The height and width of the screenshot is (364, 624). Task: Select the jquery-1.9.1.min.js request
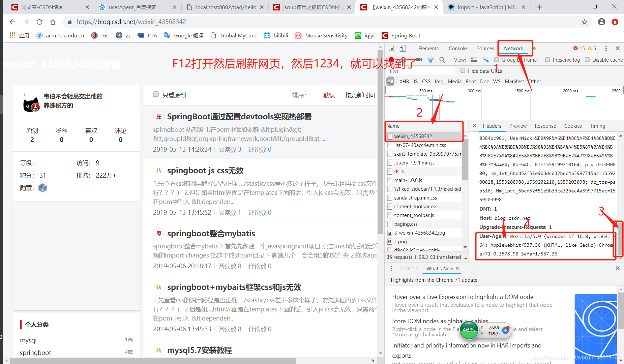click(x=424, y=162)
